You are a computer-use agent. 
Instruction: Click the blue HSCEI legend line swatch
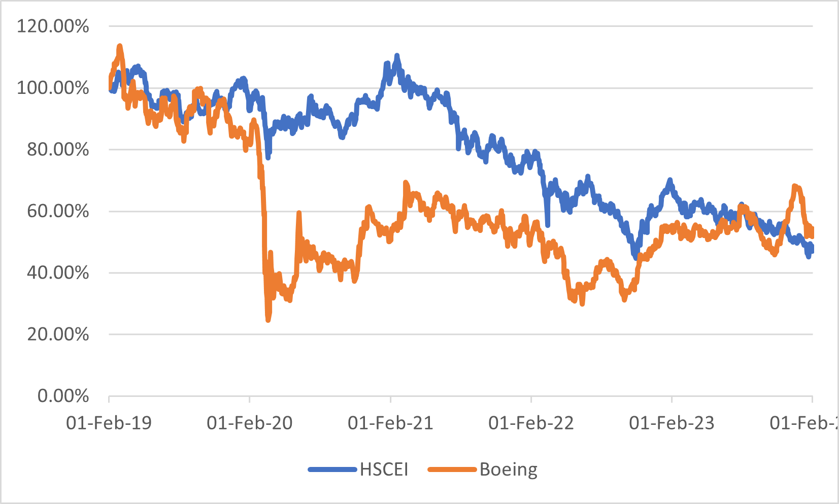click(x=332, y=469)
